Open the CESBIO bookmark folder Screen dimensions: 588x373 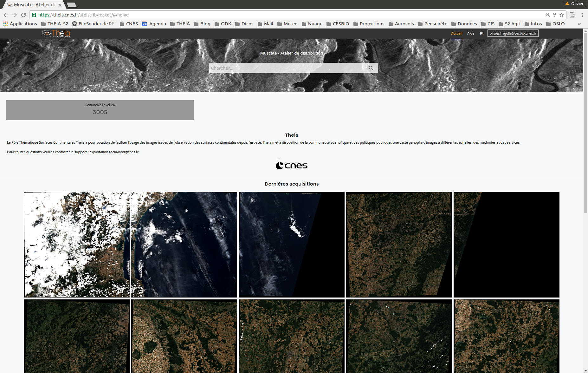(338, 24)
